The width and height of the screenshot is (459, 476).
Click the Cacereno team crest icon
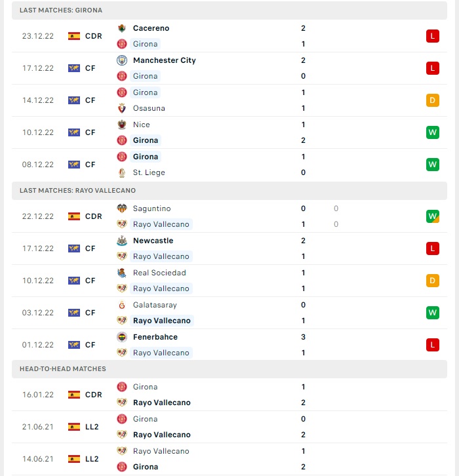tap(122, 28)
